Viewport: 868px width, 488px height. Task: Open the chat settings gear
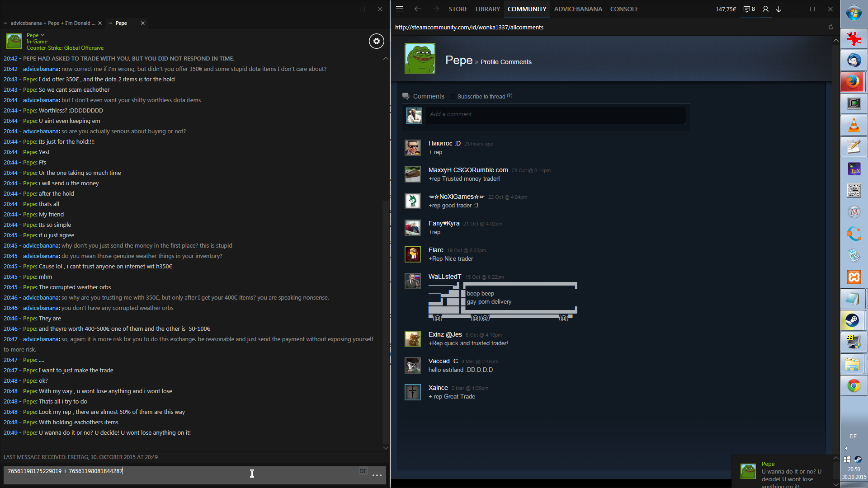point(376,41)
